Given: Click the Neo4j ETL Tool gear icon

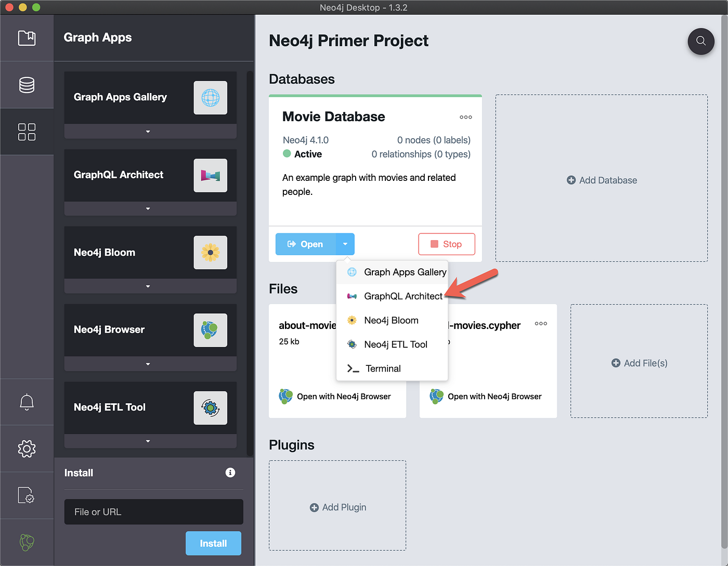Looking at the screenshot, I should coord(211,408).
